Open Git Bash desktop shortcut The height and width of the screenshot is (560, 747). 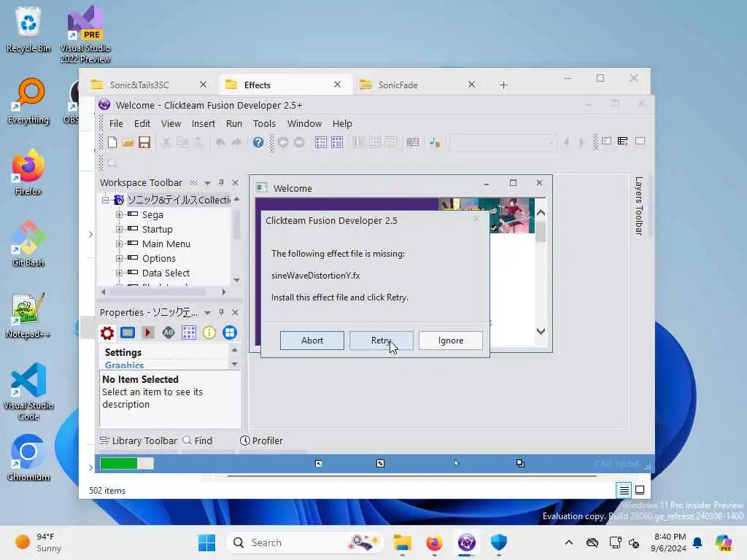pyautogui.click(x=28, y=243)
